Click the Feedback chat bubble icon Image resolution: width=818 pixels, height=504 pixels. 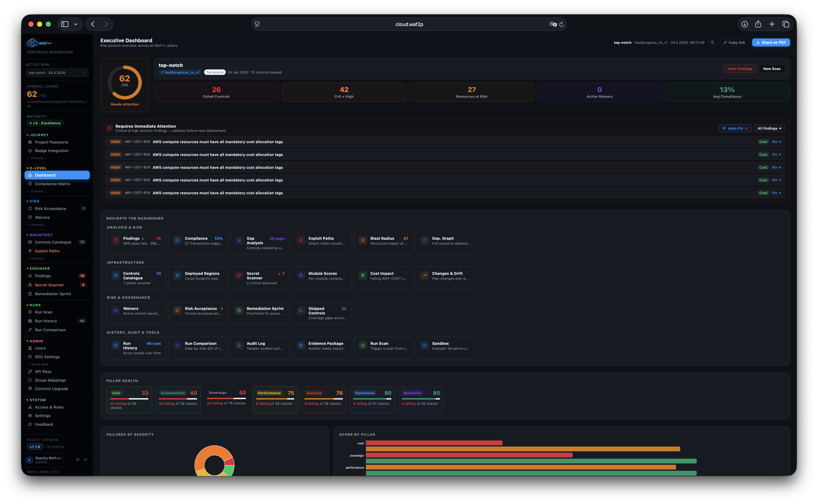[x=30, y=424]
